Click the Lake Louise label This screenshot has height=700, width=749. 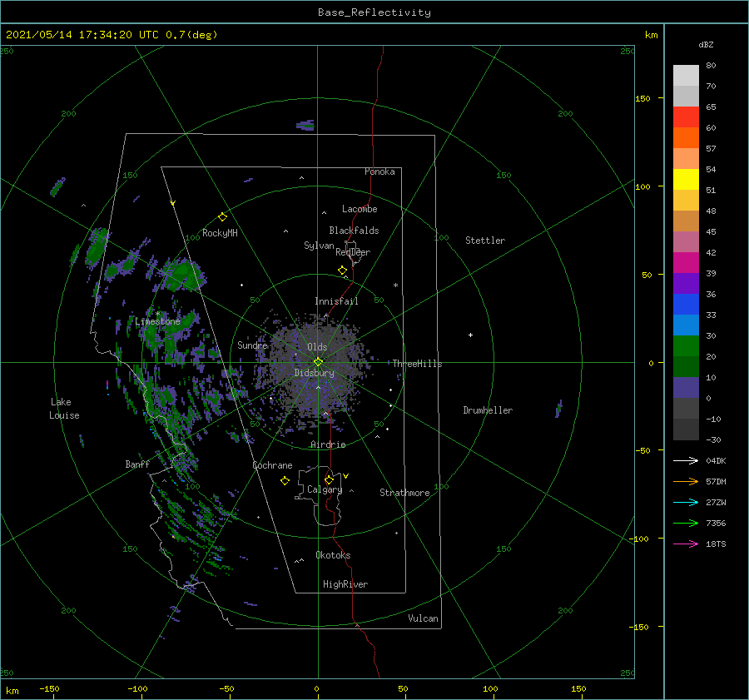pos(64,409)
